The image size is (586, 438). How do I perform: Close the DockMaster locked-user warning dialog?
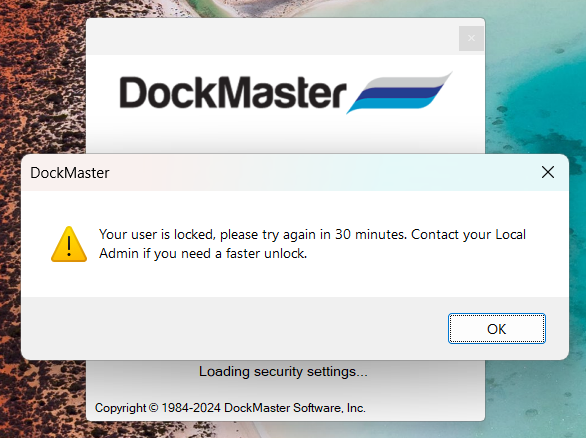coord(548,172)
